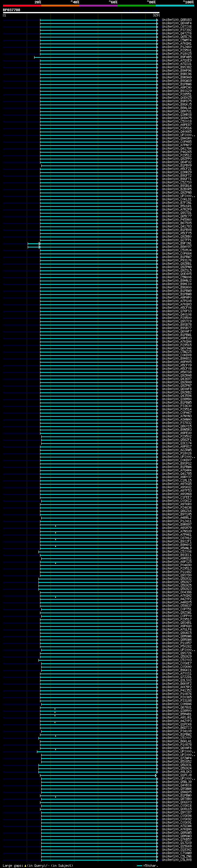The height and width of the screenshot is (868, 197).
Task: Open hit UniRef100_P37392
Action: tap(177, 30)
